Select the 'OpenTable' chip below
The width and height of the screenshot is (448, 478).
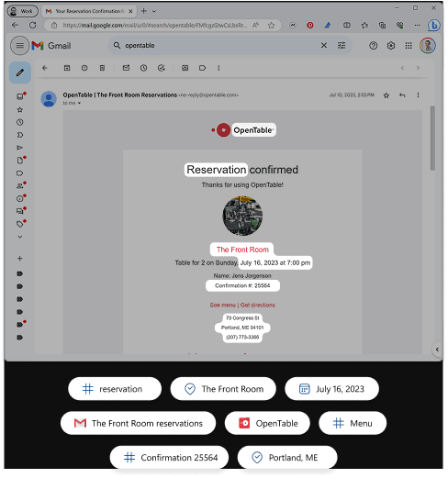[267, 423]
